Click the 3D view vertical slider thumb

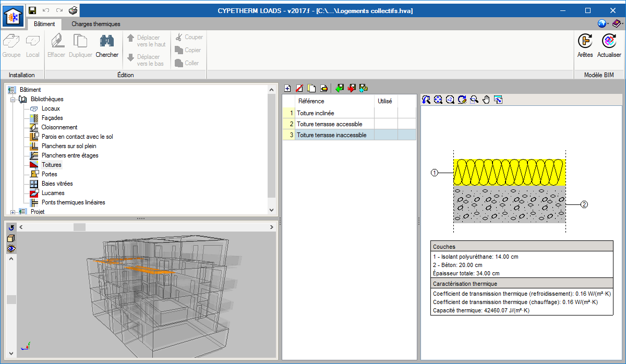coord(11,299)
